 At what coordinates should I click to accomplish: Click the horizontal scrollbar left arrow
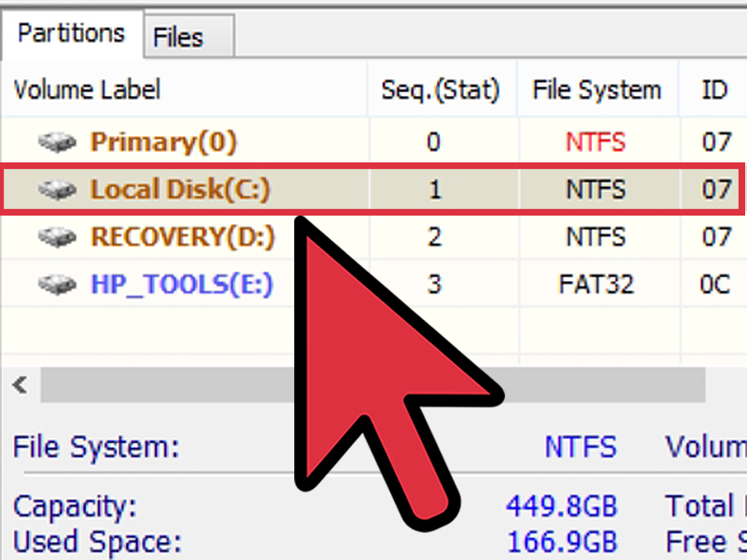[x=20, y=385]
